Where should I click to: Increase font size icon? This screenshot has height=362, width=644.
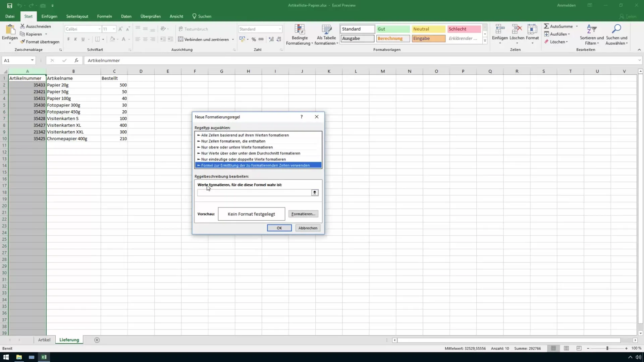coord(121,29)
